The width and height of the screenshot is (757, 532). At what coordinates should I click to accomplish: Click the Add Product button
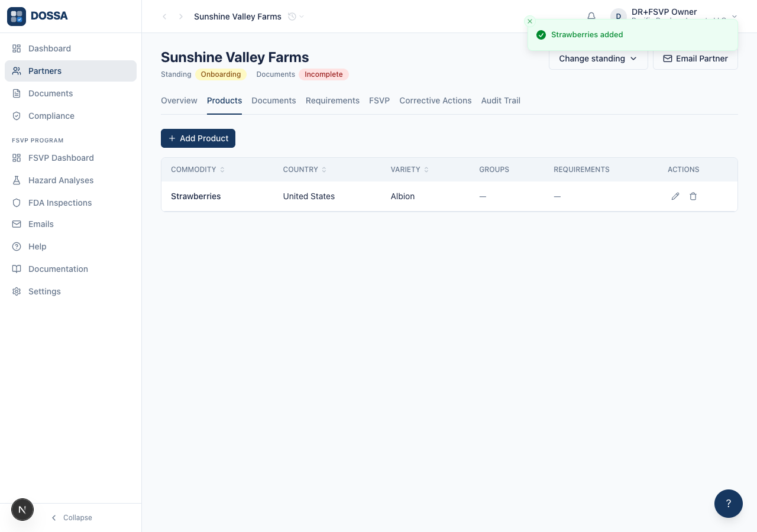pyautogui.click(x=198, y=138)
